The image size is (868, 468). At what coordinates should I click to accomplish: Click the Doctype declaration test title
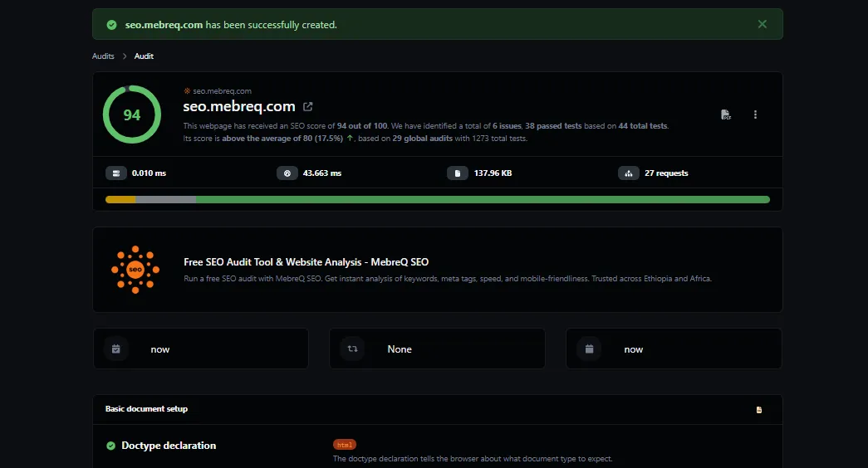169,446
